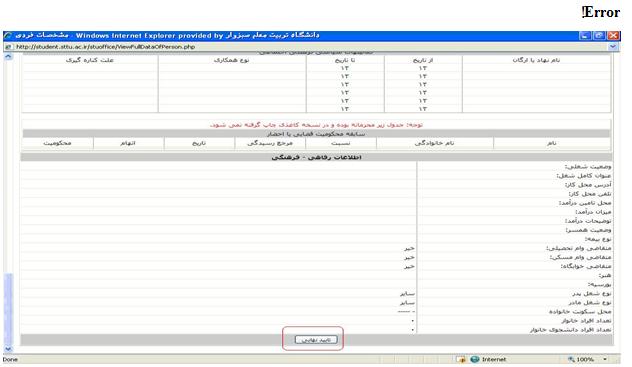Click the Internet Explorer logo in title bar
632x367 pixels.
click(x=8, y=35)
